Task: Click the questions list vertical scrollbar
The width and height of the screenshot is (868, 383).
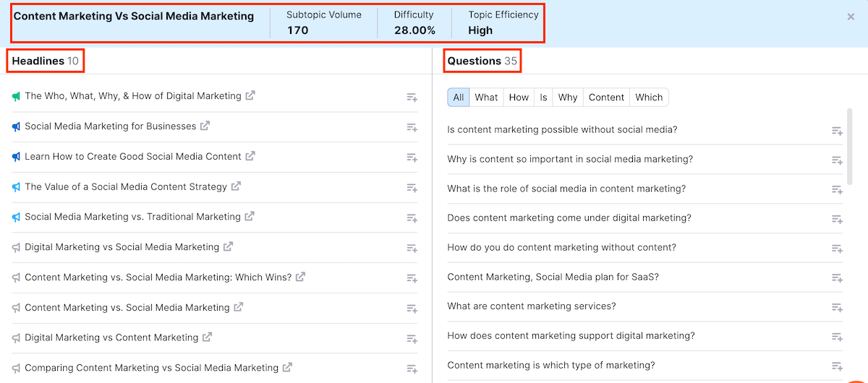Action: click(849, 145)
